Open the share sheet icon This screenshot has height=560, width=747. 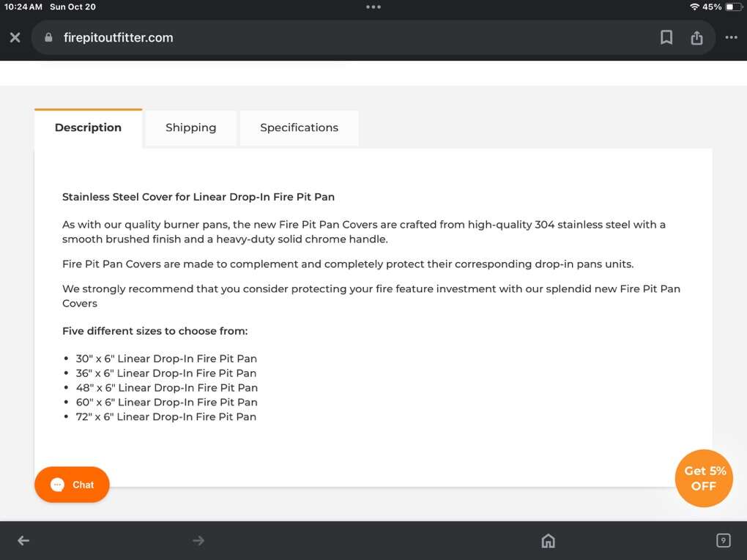click(696, 37)
